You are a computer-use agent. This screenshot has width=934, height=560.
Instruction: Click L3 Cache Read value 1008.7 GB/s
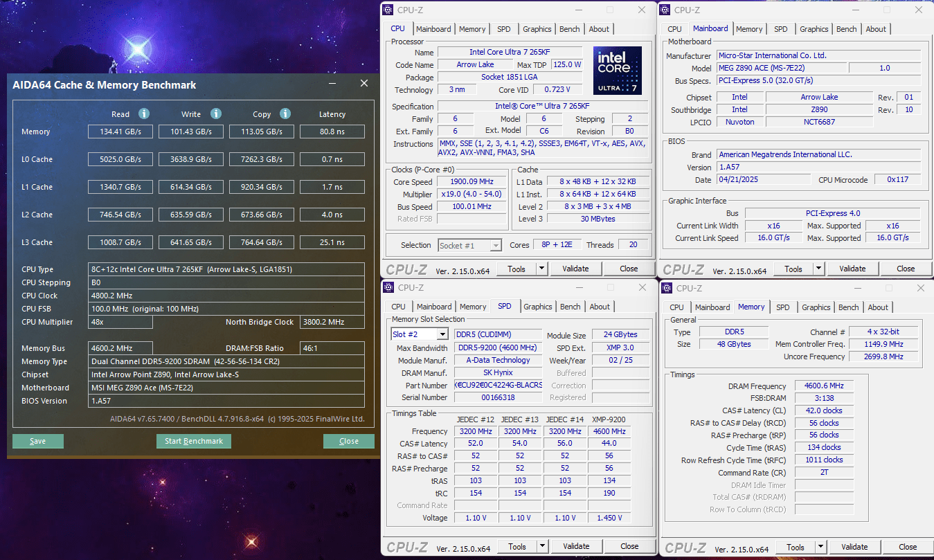click(x=120, y=242)
